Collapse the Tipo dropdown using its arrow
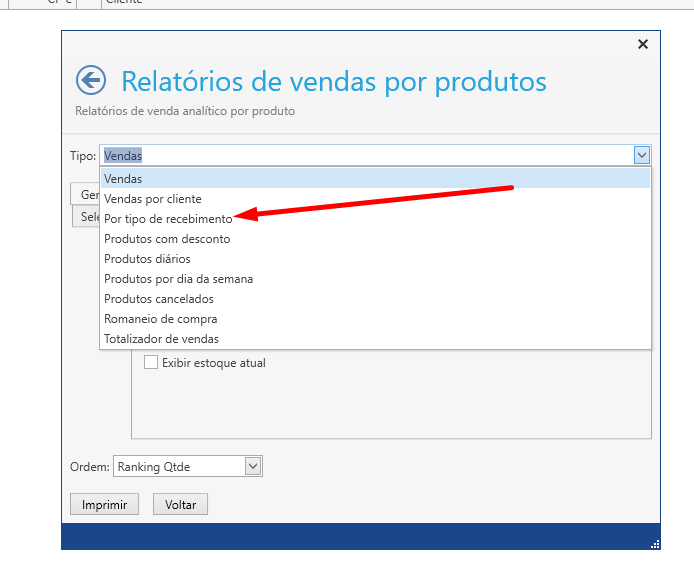Screen dimensions: 694x578 642,155
